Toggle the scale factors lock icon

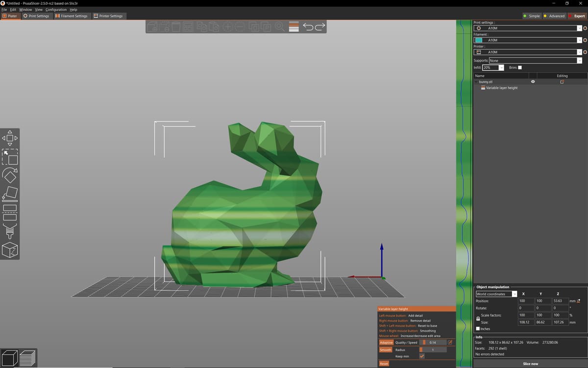[478, 319]
